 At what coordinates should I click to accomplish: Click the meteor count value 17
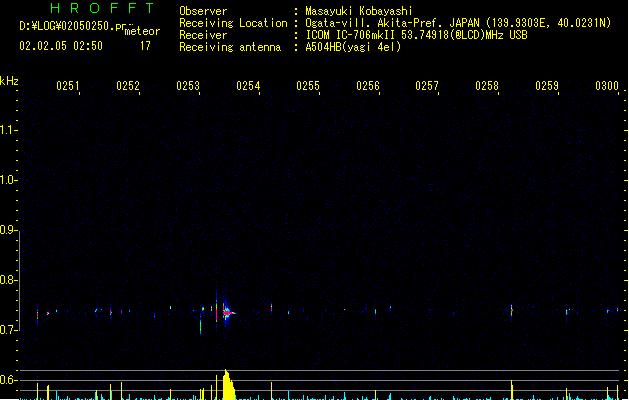145,46
